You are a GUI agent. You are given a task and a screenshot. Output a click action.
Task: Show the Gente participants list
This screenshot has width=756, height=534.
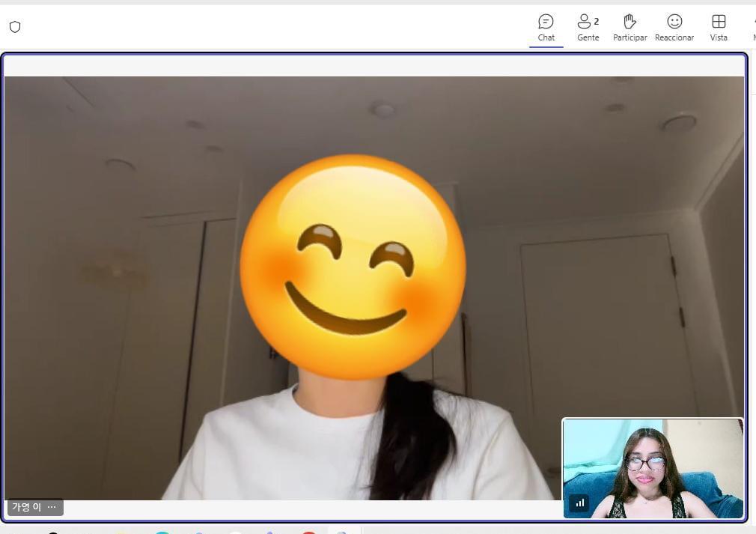point(588,28)
